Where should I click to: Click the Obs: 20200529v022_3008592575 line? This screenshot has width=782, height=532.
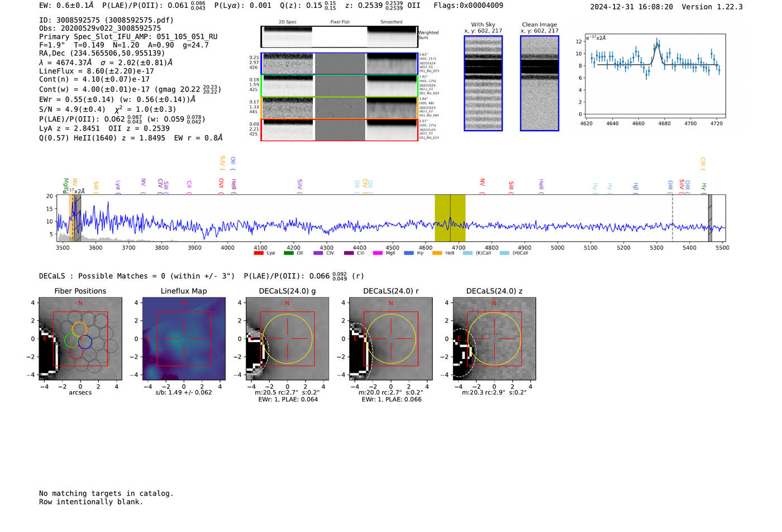(100, 28)
